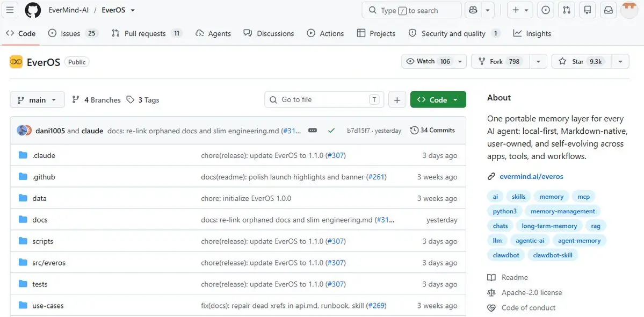
Task: Open the Pull requests tab
Action: 147,34
